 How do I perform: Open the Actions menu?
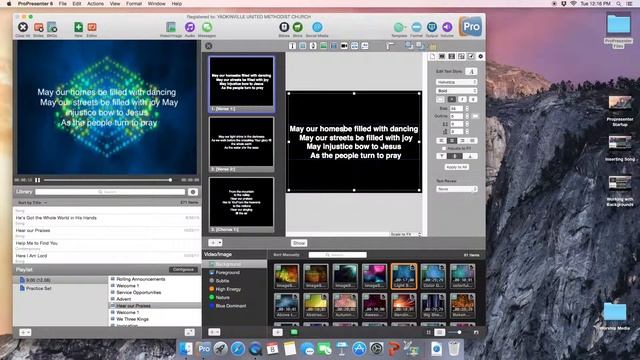click(96, 4)
